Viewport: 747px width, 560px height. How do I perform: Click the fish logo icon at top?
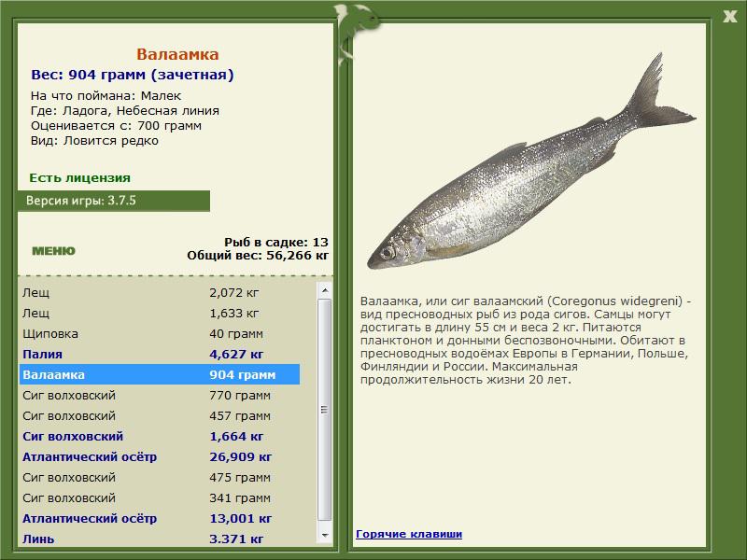356,33
